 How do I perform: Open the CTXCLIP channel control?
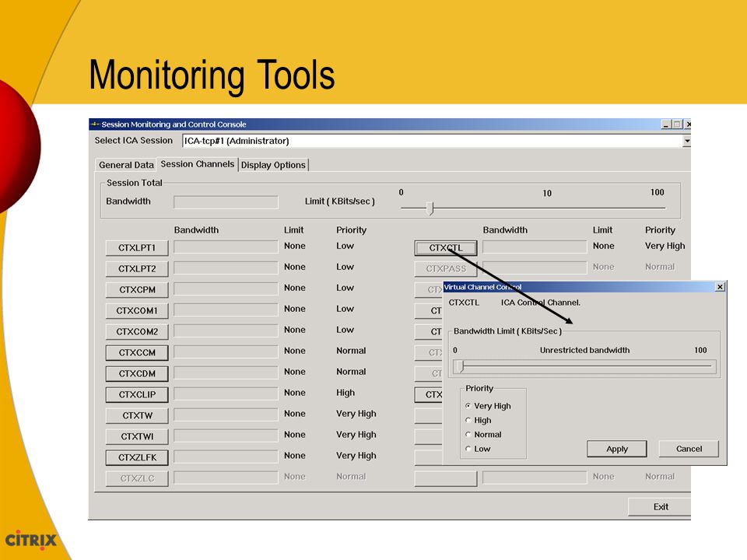137,395
